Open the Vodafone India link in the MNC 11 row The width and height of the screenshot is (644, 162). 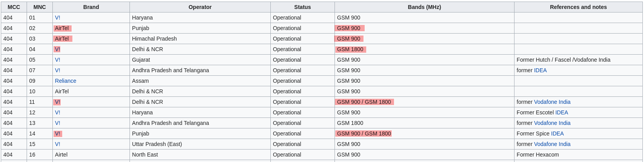552,102
